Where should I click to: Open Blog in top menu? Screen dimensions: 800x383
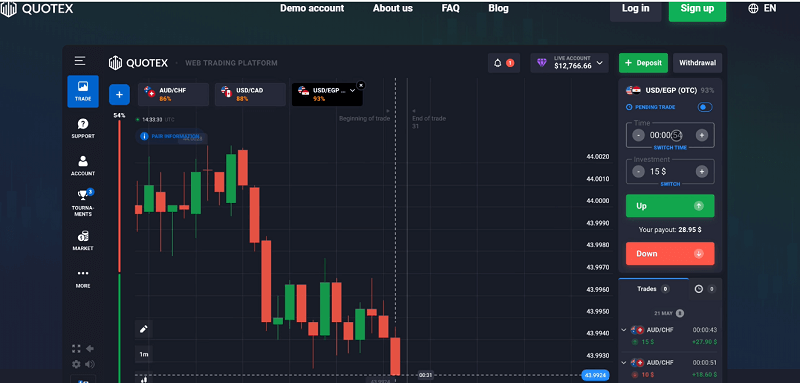pos(498,8)
